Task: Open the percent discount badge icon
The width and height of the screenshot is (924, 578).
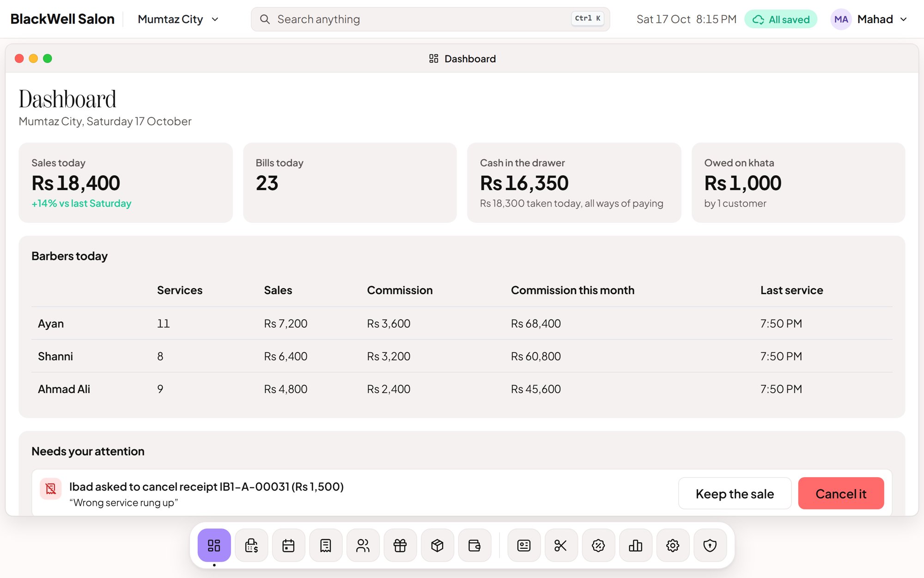Action: click(x=598, y=545)
